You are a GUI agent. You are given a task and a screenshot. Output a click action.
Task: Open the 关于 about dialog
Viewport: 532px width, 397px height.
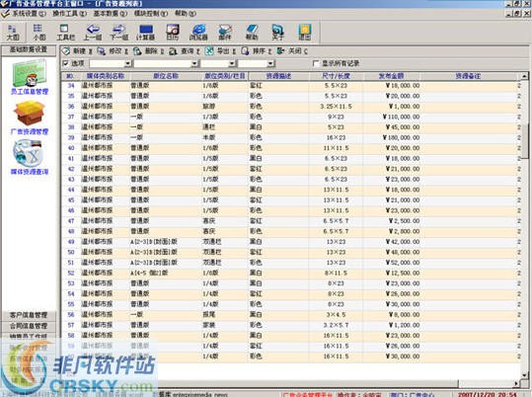tap(278, 33)
